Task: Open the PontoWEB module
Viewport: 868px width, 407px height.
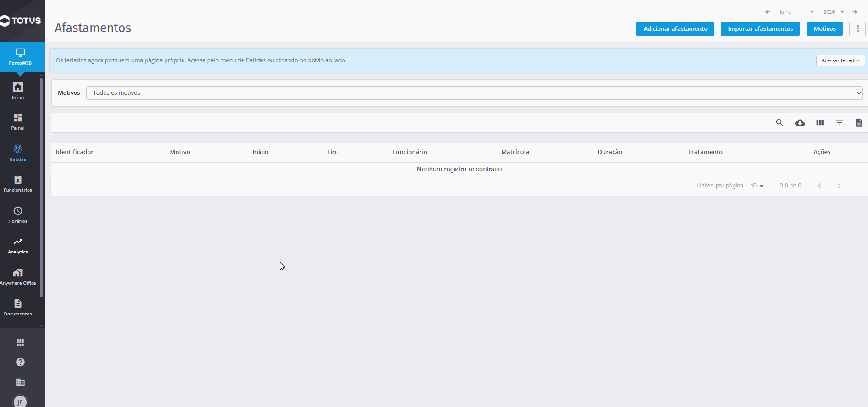Action: 20,57
